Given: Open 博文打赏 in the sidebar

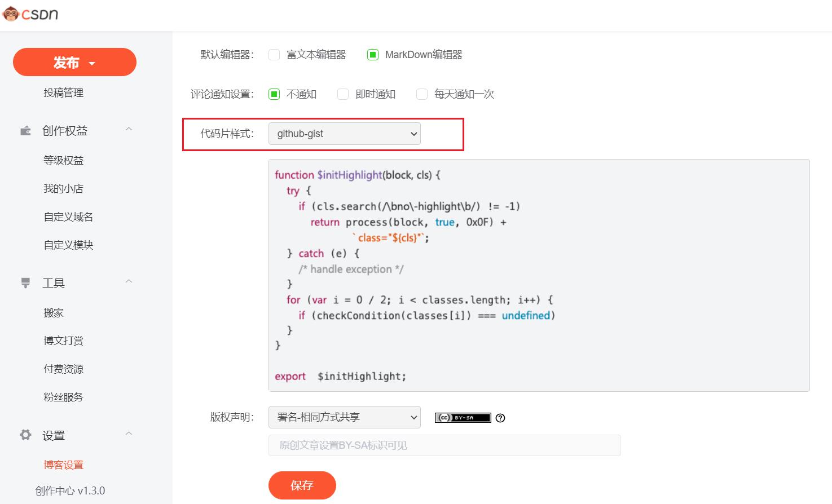Looking at the screenshot, I should (63, 341).
